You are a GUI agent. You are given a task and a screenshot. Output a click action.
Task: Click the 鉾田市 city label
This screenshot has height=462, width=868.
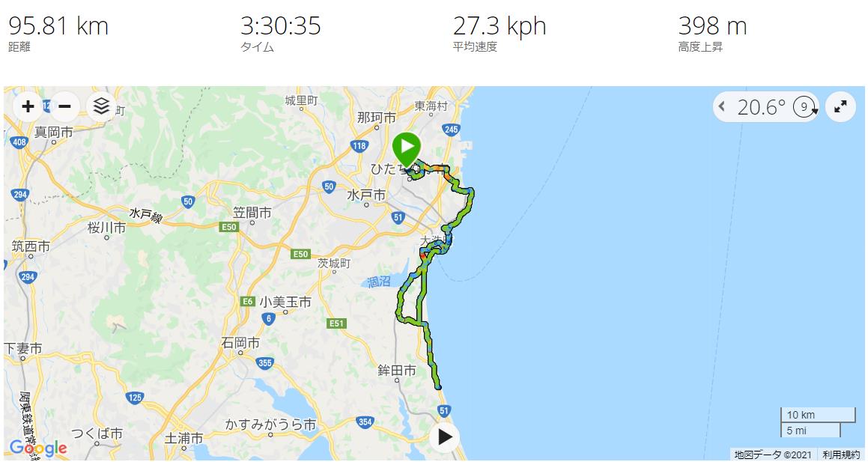pyautogui.click(x=396, y=370)
